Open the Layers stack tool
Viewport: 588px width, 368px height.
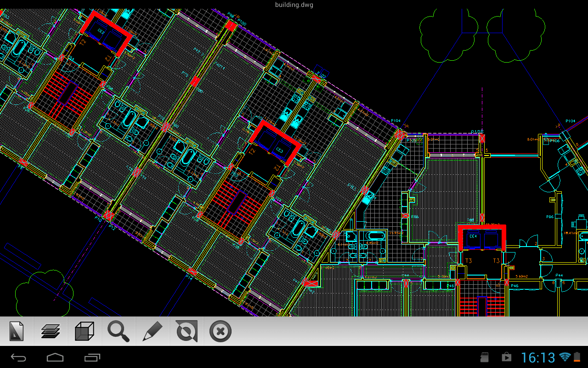pos(51,331)
